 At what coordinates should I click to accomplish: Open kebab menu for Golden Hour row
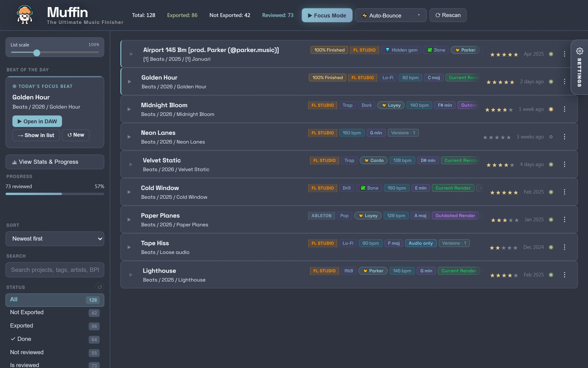[x=564, y=81]
